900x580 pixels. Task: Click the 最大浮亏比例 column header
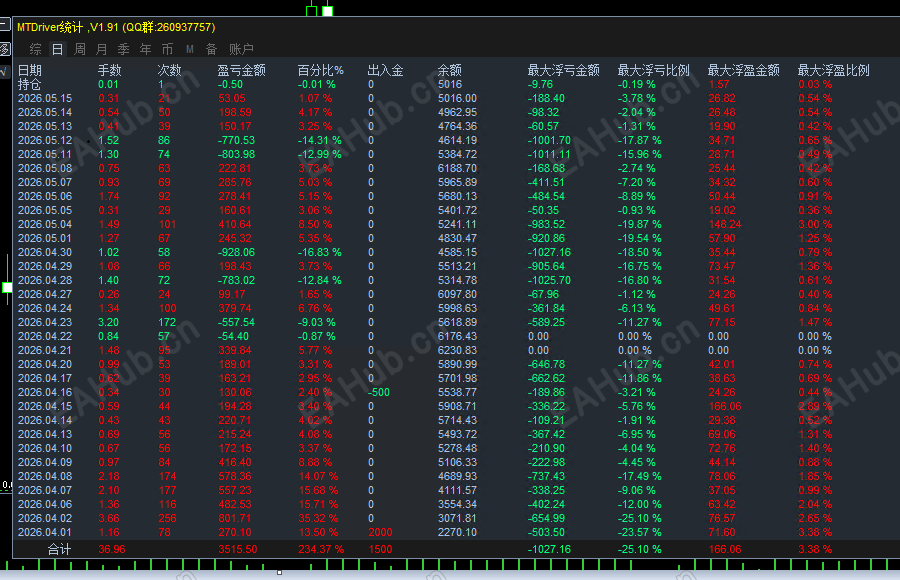(x=653, y=70)
